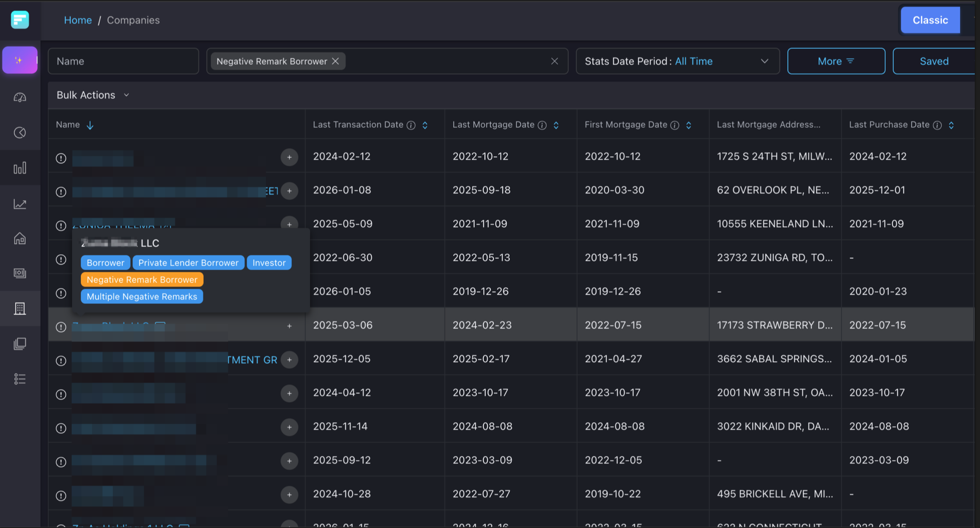The image size is (980, 528).
Task: Click the Saved button
Action: 934,61
